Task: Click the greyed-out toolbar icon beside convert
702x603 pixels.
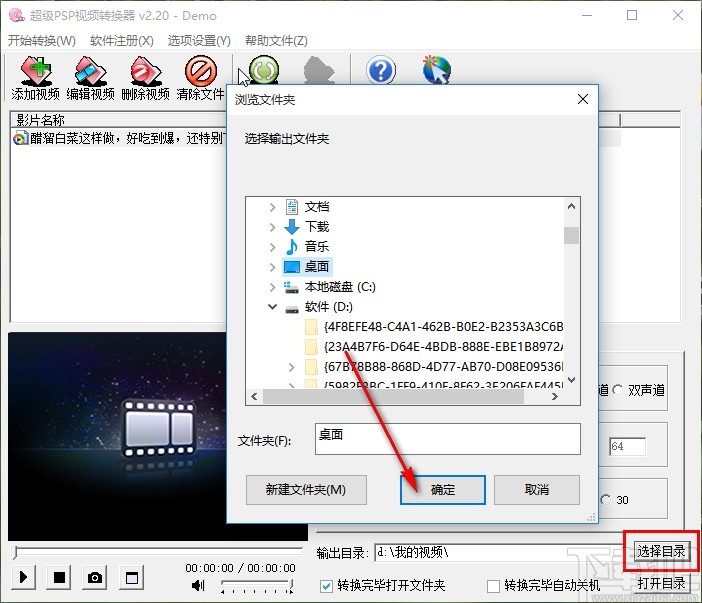Action: (x=319, y=70)
